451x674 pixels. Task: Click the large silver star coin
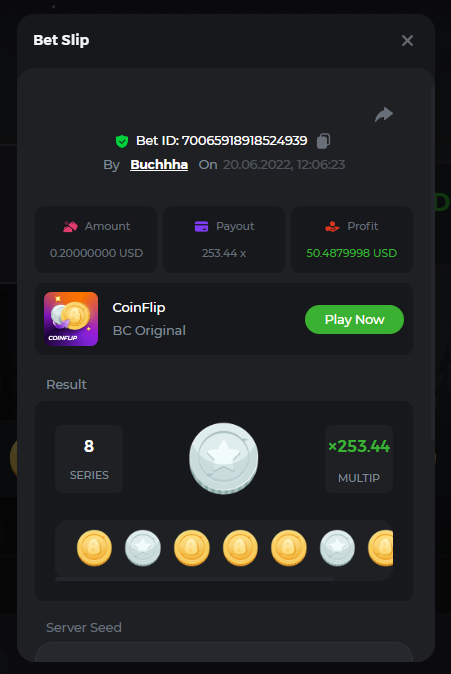pyautogui.click(x=224, y=458)
